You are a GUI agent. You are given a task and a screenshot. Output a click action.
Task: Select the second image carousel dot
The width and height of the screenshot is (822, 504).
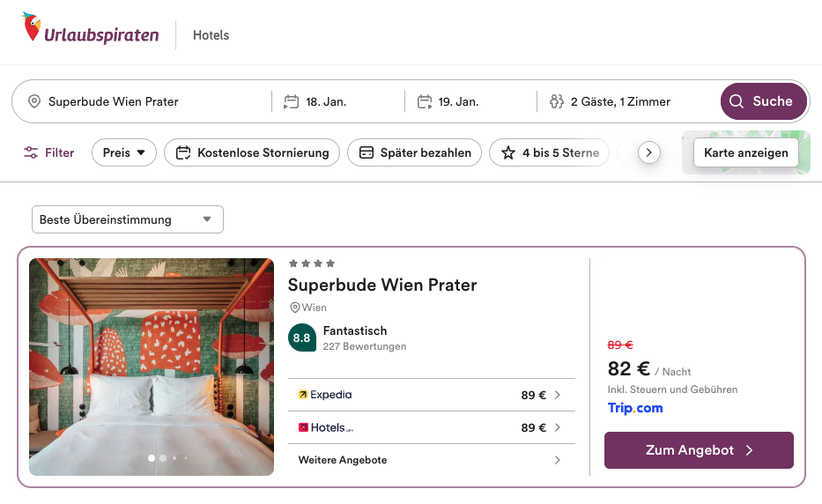[x=163, y=458]
